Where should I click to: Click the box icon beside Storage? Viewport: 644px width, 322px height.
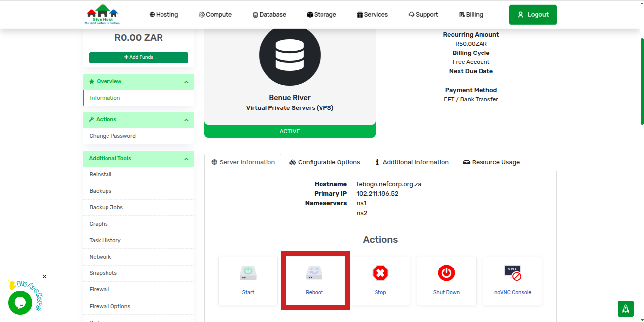coord(310,15)
